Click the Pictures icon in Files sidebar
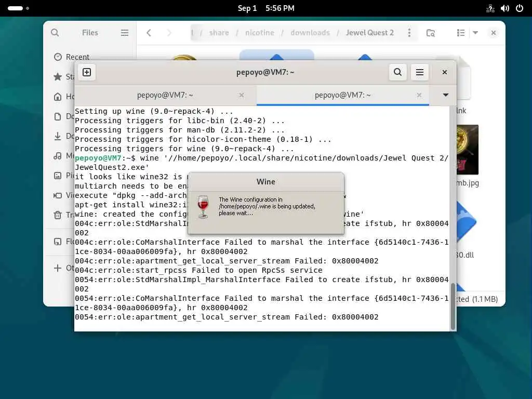The width and height of the screenshot is (532, 399). tap(58, 176)
